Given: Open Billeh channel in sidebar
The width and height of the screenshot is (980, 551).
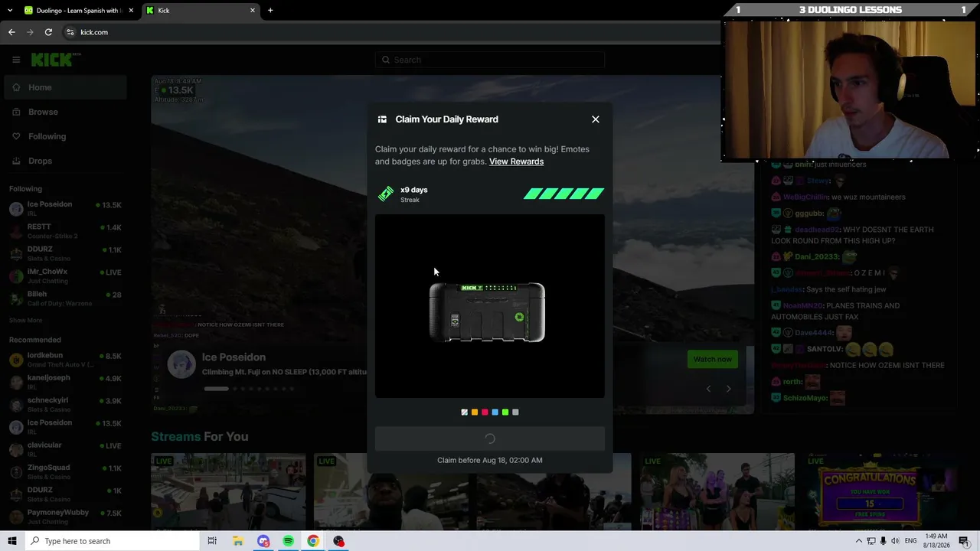Looking at the screenshot, I should pyautogui.click(x=64, y=298).
